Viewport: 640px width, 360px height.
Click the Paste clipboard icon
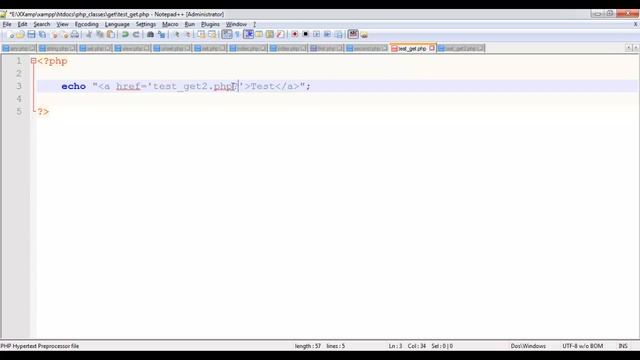[110, 35]
